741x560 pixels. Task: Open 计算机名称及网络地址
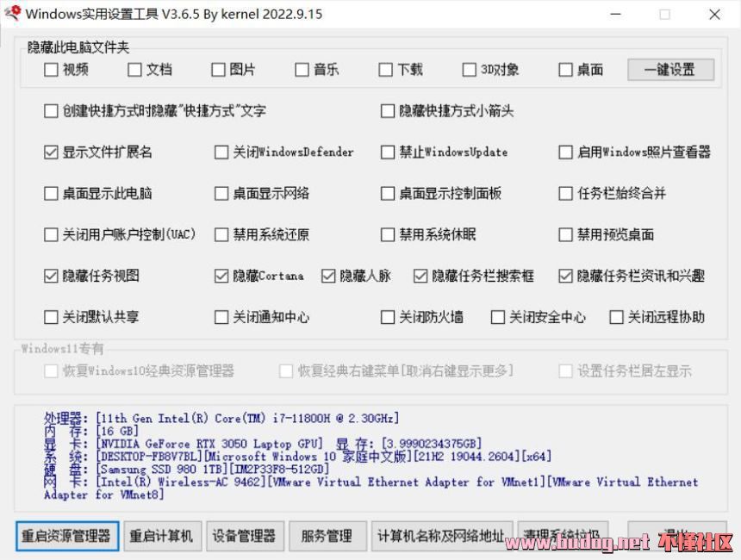(x=442, y=536)
